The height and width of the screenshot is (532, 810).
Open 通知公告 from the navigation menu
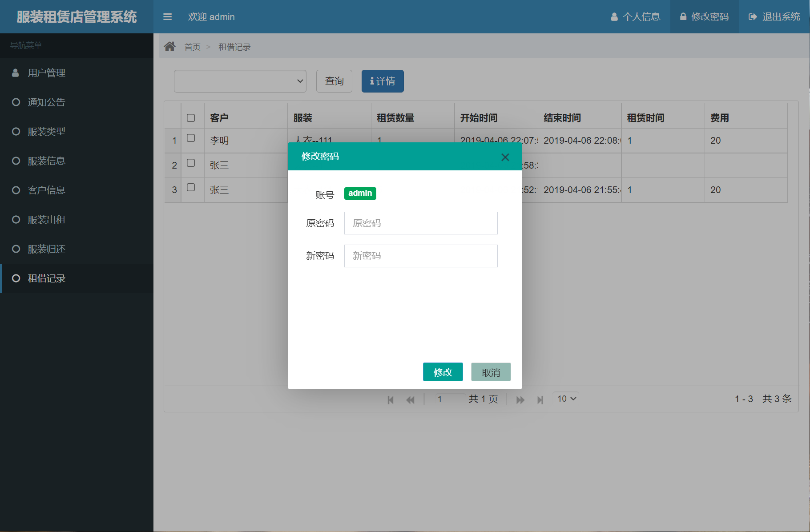[x=46, y=102]
